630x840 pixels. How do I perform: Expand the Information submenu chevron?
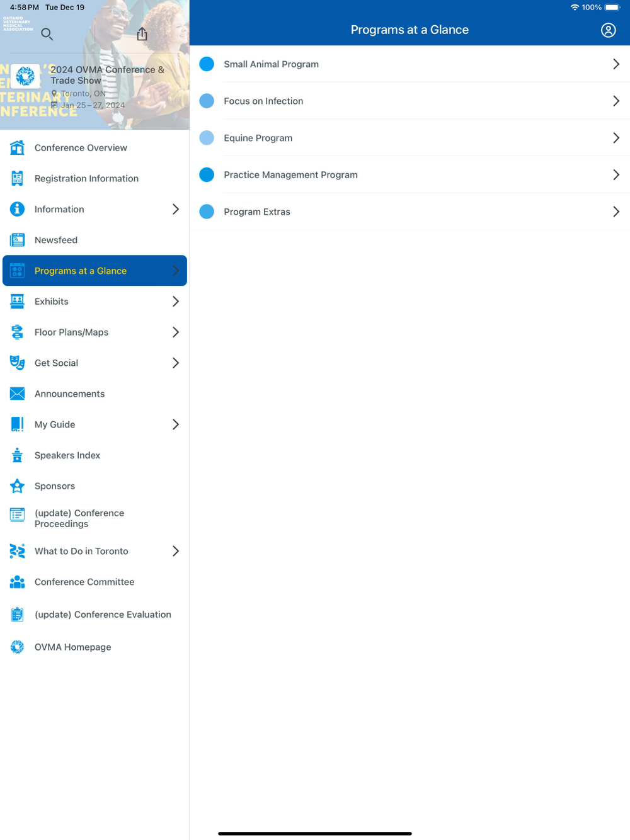[176, 209]
